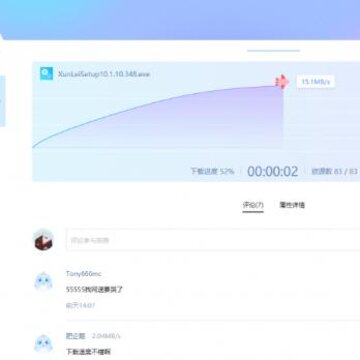Focus the comment input field

[213, 240]
